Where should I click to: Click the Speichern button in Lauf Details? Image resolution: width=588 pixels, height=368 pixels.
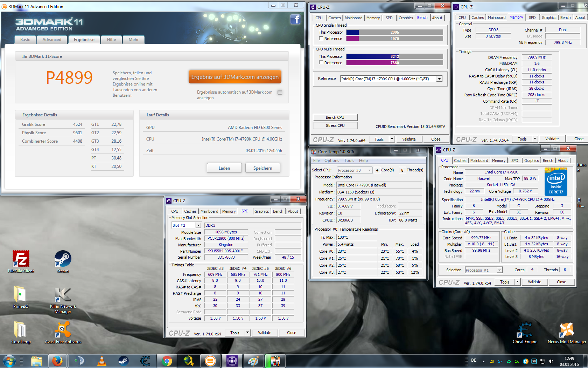[263, 168]
